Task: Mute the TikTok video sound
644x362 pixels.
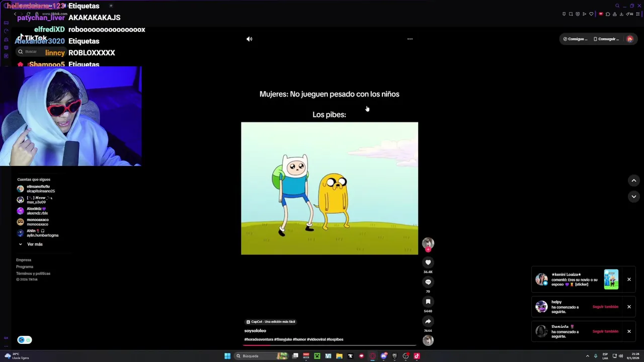Action: (249, 39)
